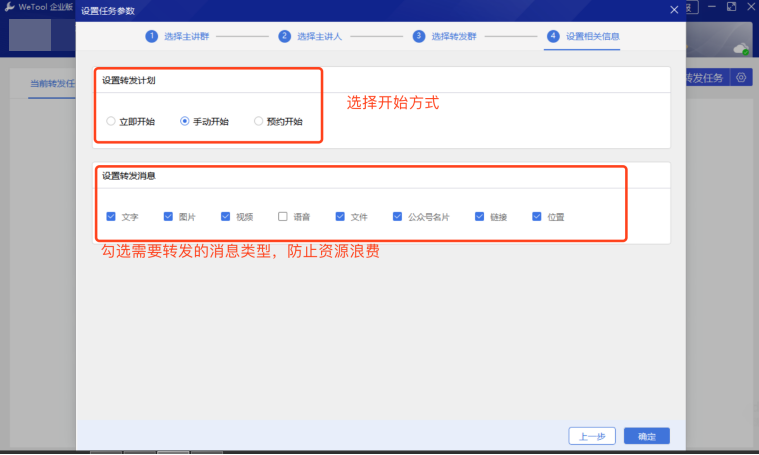
Task: Click the cloud sync status icon
Action: coord(741,48)
